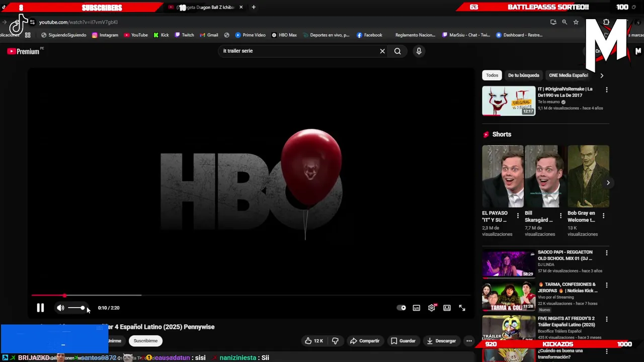
Task: Click the Compartir share button
Action: click(365, 341)
